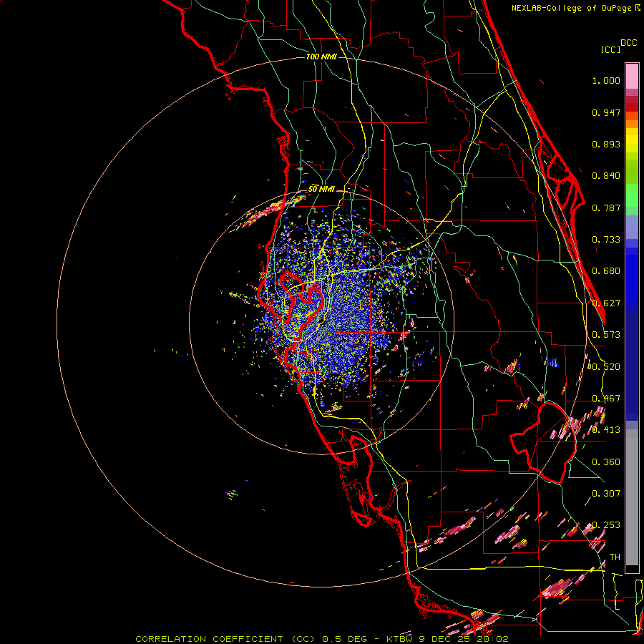Viewport: 644px width, 644px height.
Task: Select the 0.413 legend value
Action: point(606,430)
